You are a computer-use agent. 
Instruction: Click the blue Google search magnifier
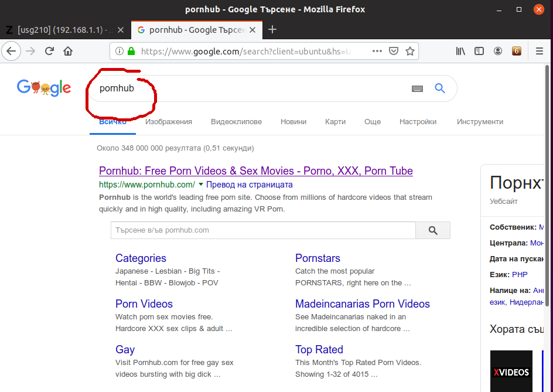(x=440, y=88)
